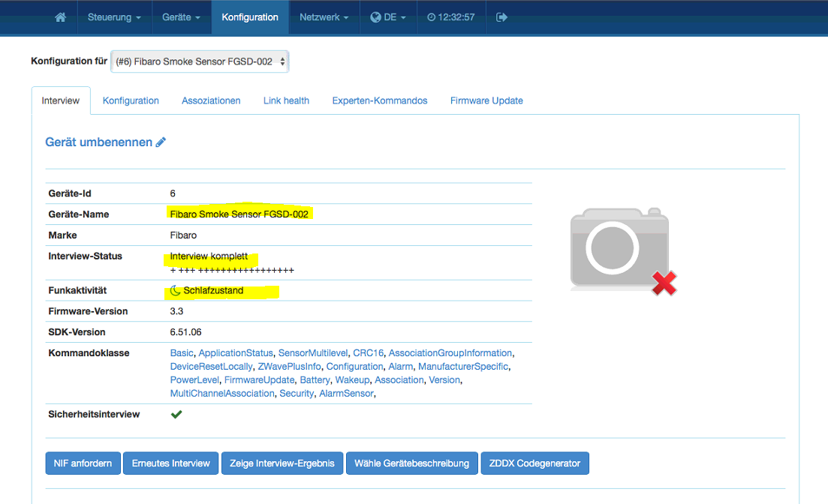Click the placeholder camera device image

coord(622,250)
